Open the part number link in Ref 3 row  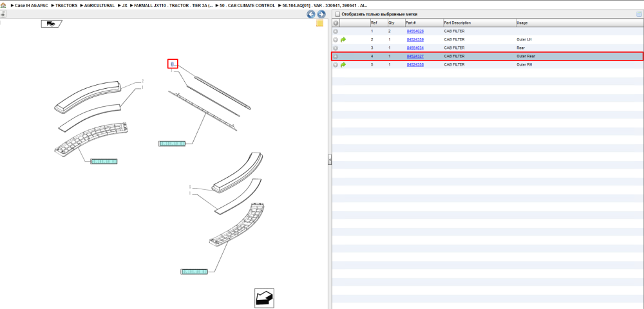[x=415, y=48]
